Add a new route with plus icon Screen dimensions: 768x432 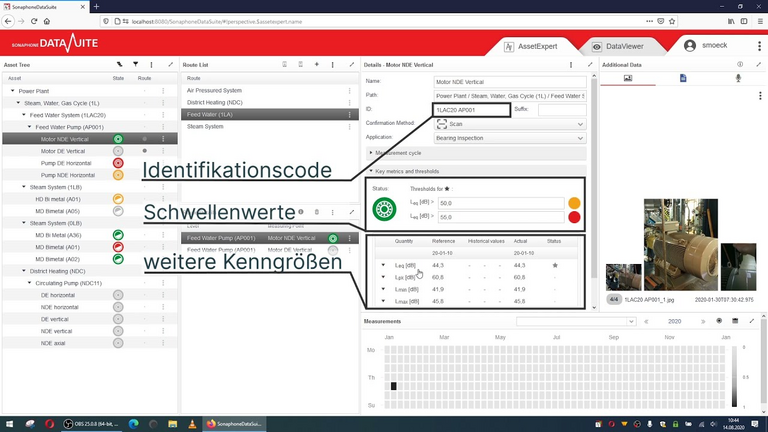(x=316, y=64)
